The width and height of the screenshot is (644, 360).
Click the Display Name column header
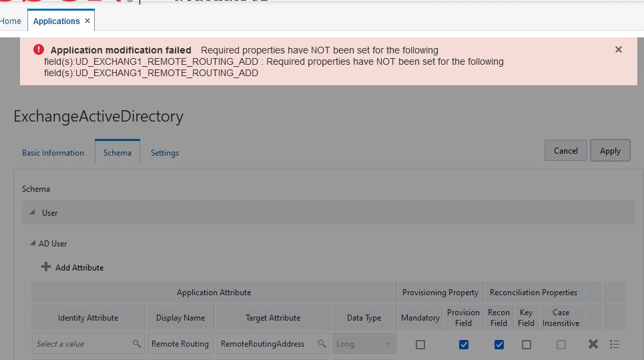pyautogui.click(x=180, y=318)
